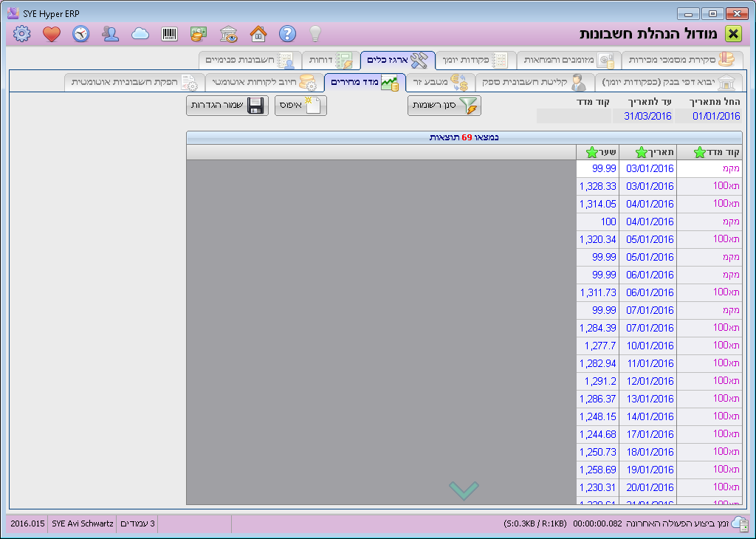This screenshot has height=539, width=756.
Task: Select the מטבע זר sub-tab
Action: tap(440, 83)
